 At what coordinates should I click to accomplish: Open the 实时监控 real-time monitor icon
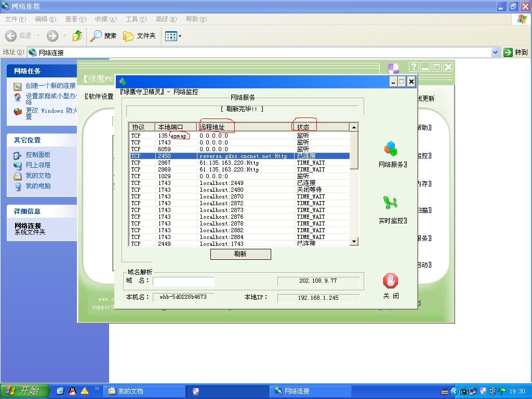(391, 203)
